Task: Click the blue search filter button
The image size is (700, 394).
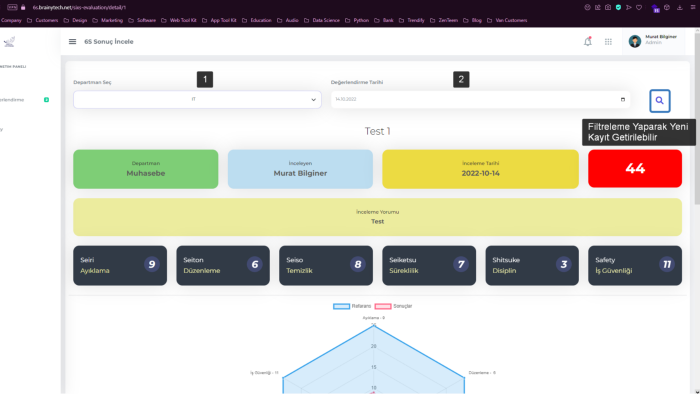Action: click(659, 101)
